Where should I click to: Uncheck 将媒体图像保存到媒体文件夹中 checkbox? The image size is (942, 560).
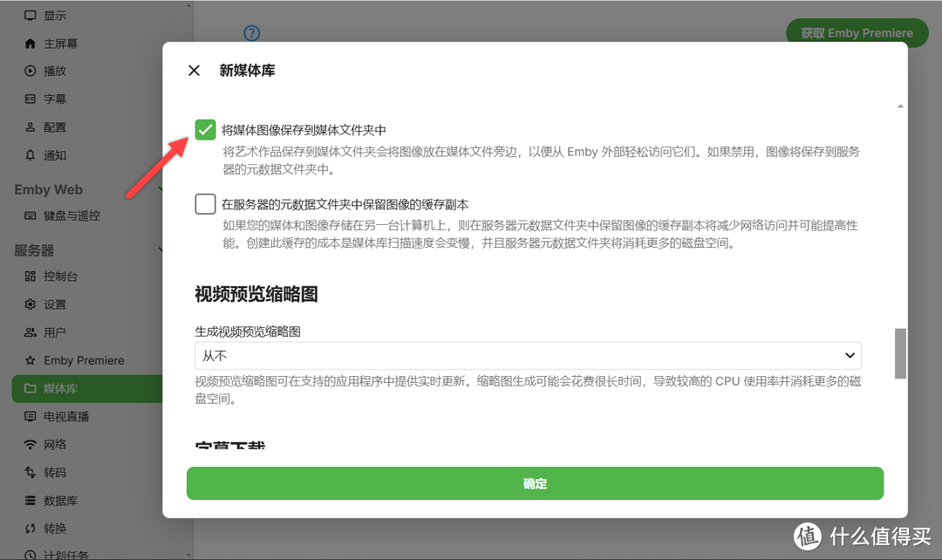(206, 130)
